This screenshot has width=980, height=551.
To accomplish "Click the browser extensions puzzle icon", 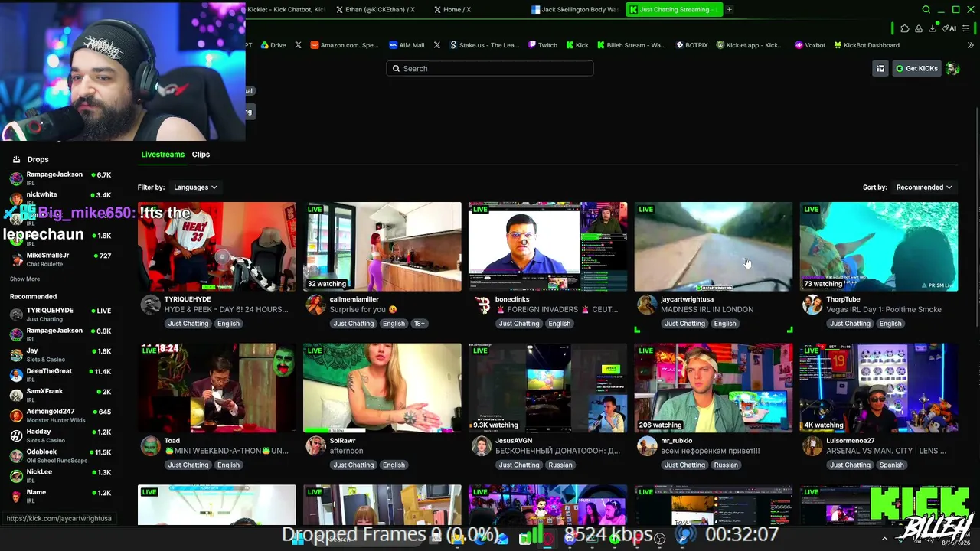I will pos(905,28).
